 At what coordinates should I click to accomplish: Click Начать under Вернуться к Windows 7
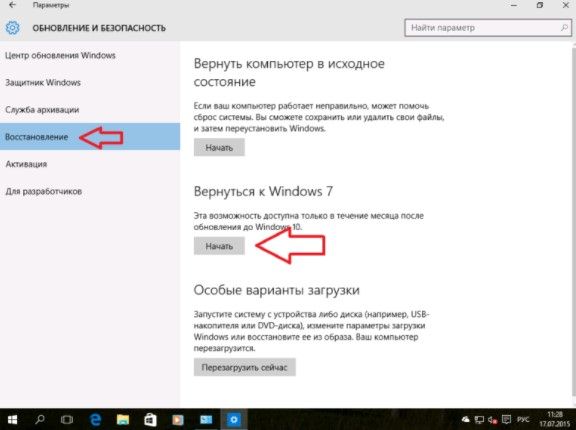click(x=219, y=246)
